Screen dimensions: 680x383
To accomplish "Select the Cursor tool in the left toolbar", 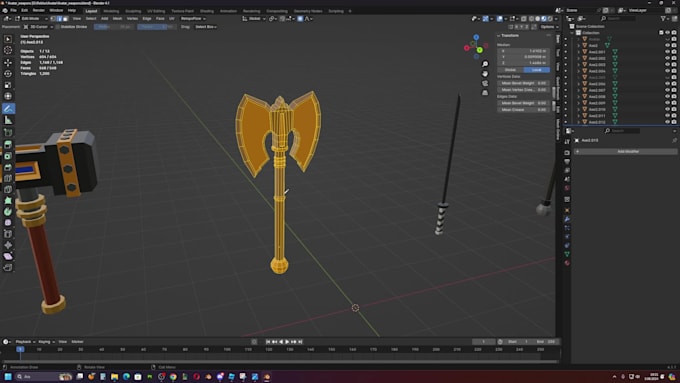I will [x=8, y=50].
